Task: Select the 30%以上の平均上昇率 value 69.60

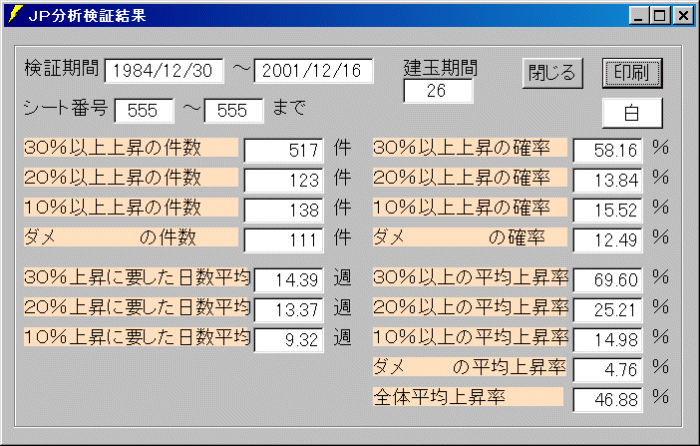Action: (x=608, y=280)
